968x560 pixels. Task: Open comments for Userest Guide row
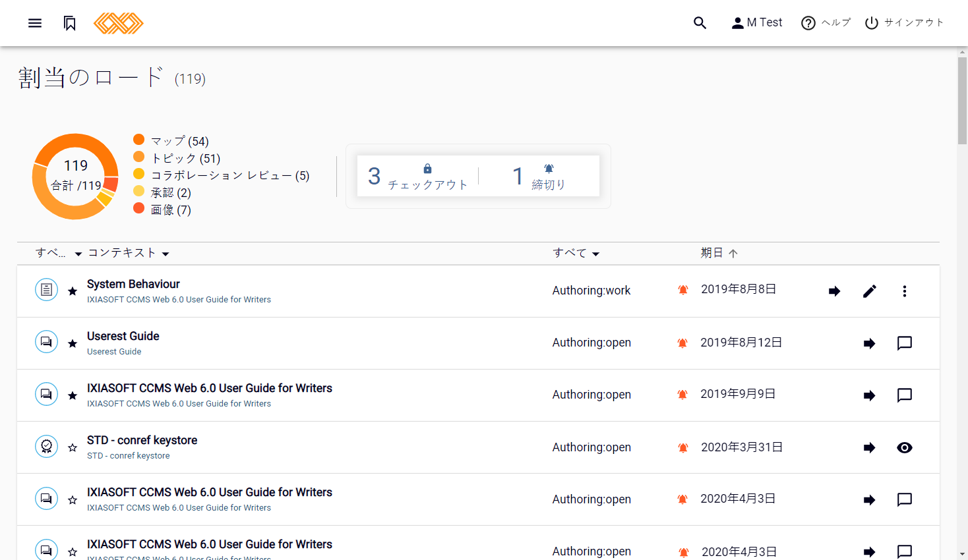[905, 343]
